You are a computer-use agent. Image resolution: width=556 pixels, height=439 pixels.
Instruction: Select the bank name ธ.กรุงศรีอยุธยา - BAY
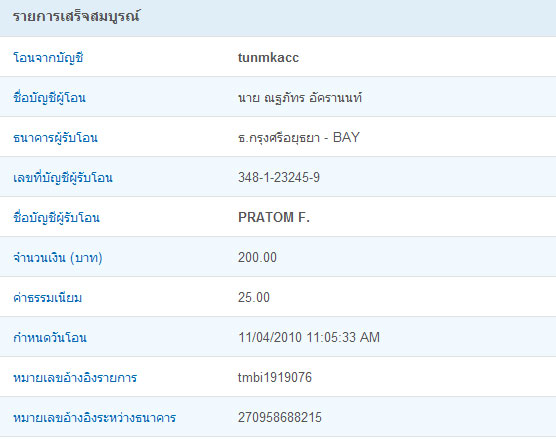coord(299,138)
